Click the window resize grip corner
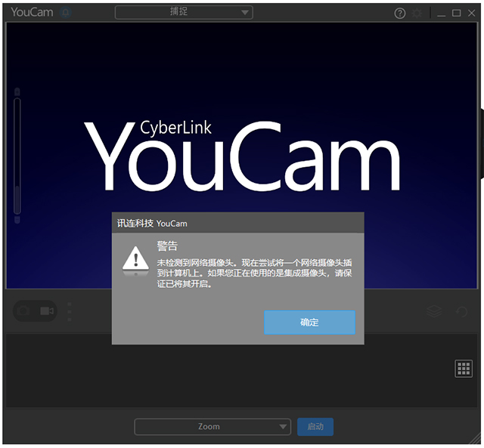 [476, 439]
